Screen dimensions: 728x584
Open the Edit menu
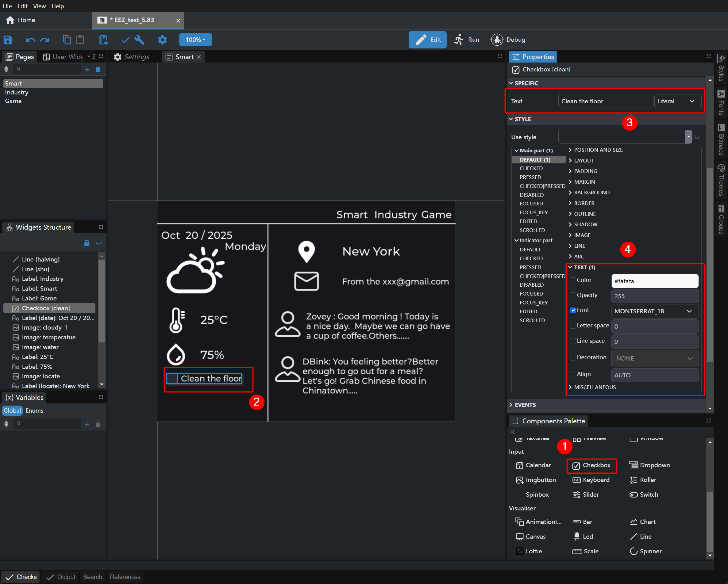click(22, 6)
